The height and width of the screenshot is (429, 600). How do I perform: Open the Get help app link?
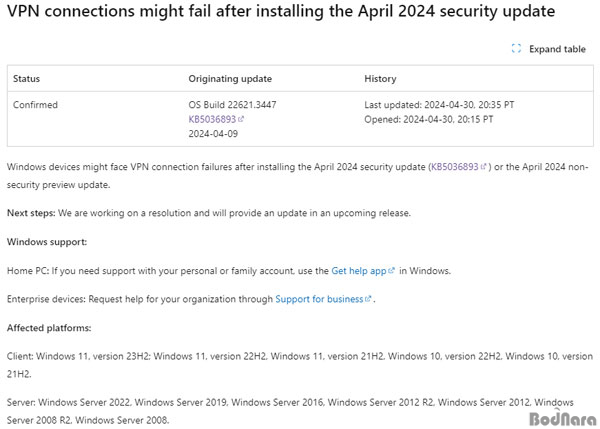click(359, 271)
